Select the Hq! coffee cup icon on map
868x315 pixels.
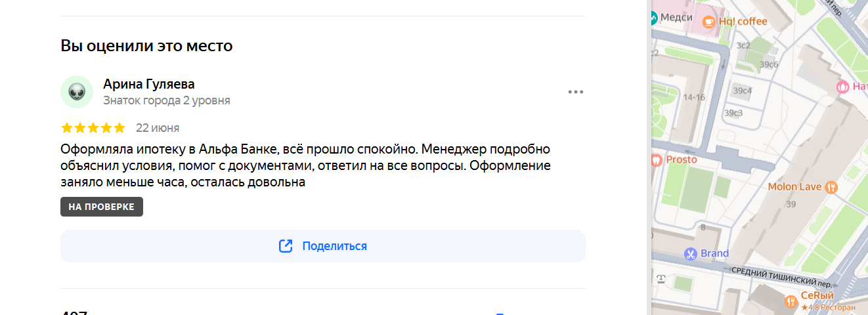(708, 22)
